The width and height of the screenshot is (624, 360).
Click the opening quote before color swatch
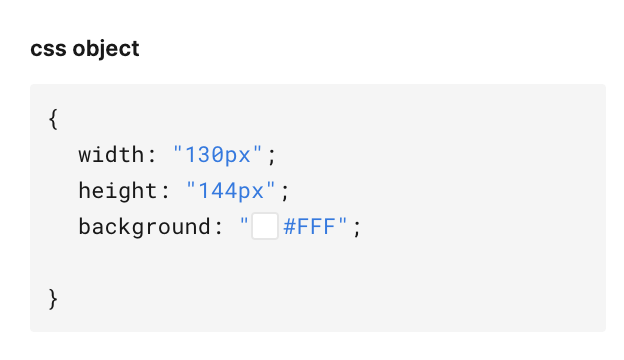tap(244, 221)
